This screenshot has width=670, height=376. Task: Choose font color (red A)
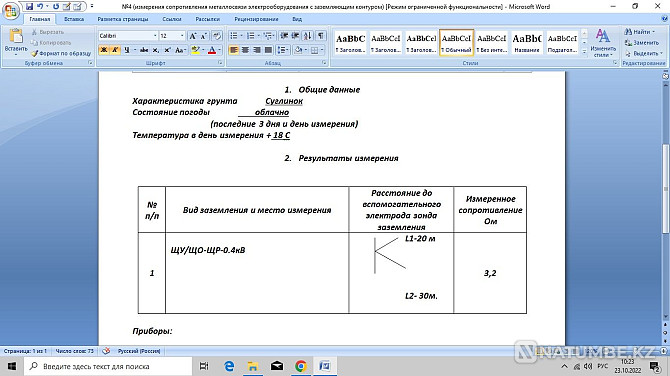coord(212,50)
